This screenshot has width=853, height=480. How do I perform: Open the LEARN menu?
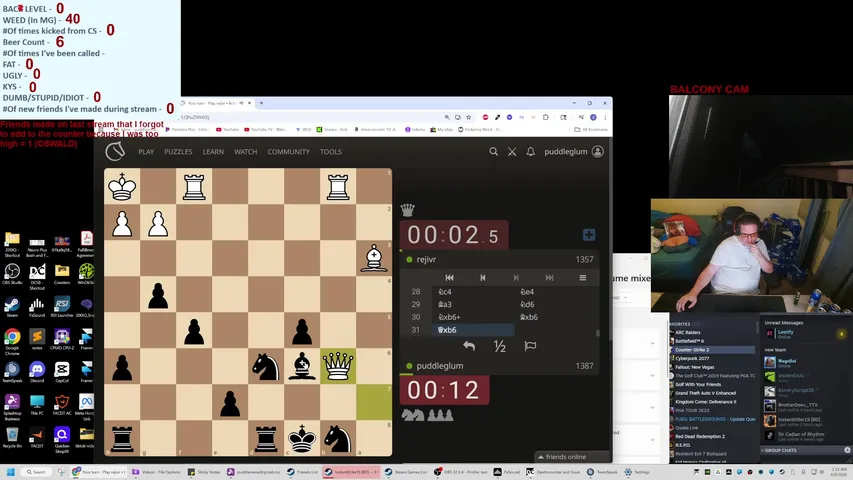click(x=213, y=152)
